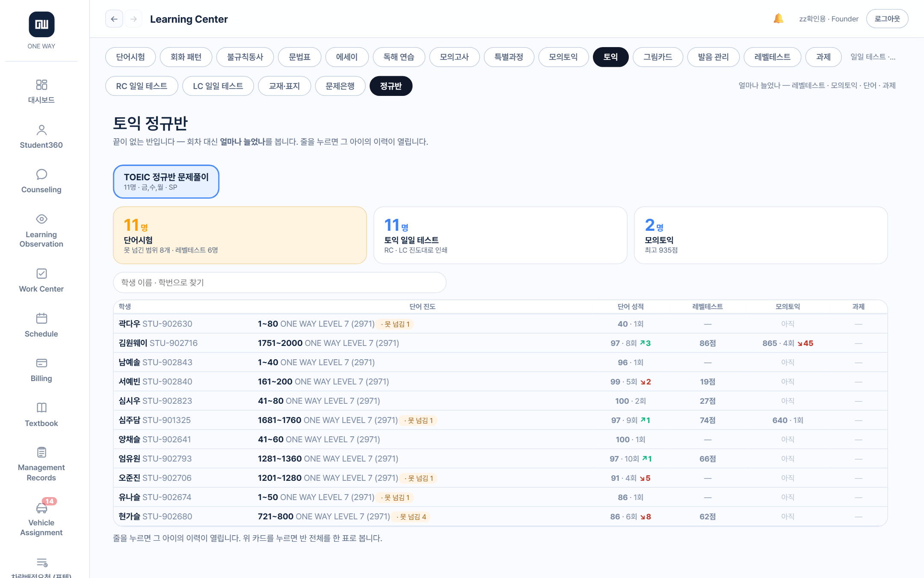Switch to the 모의토익 tab
The image size is (924, 578).
[563, 57]
